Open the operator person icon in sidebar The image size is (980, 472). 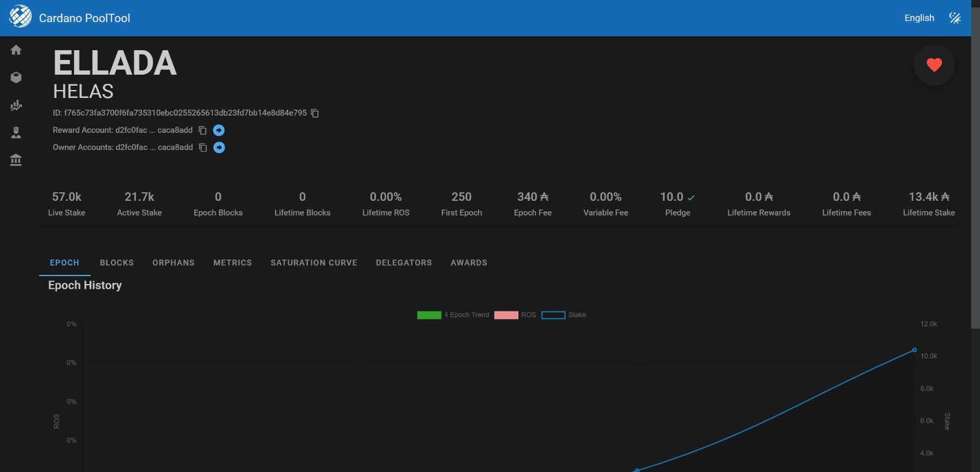coord(16,132)
